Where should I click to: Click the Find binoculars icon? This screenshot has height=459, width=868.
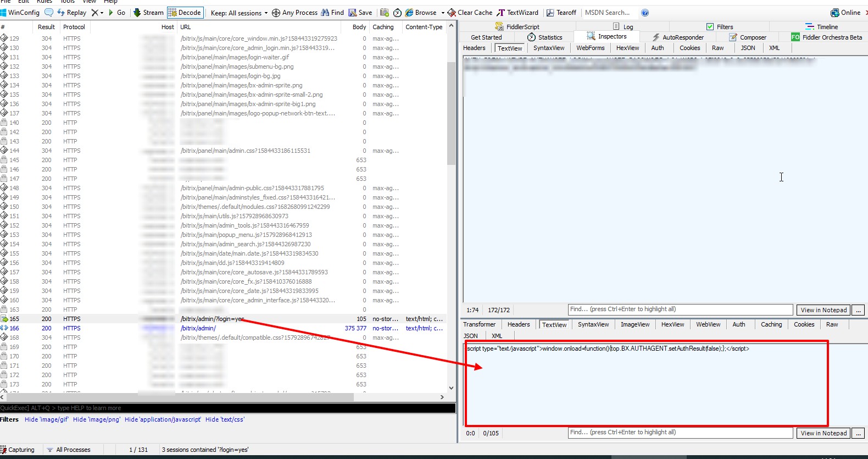325,13
